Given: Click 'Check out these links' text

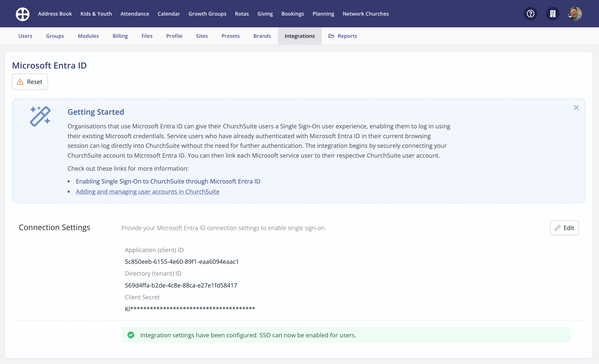Looking at the screenshot, I should point(128,168).
